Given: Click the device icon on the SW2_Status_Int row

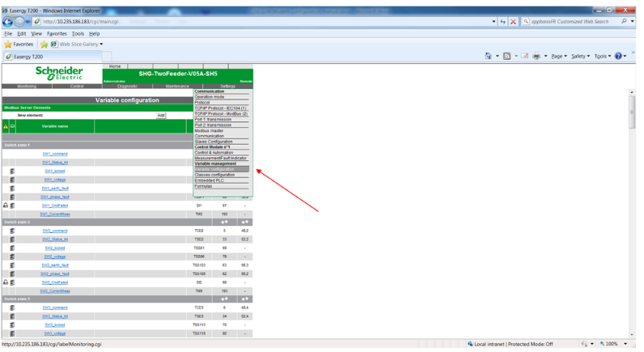Looking at the screenshot, I should coord(12,240).
